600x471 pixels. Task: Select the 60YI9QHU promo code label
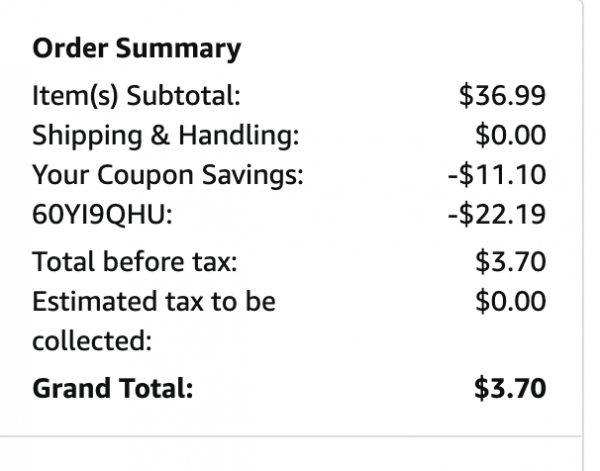point(102,214)
